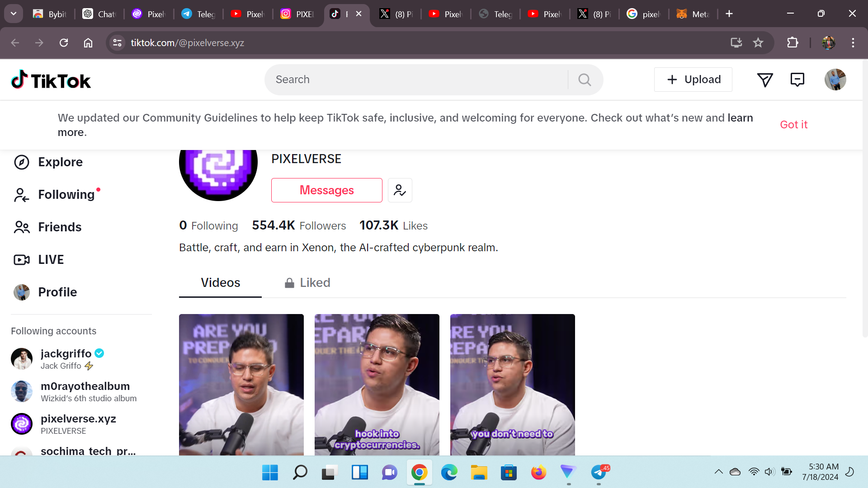Show hidden system tray icons
The image size is (868, 488).
(x=718, y=472)
